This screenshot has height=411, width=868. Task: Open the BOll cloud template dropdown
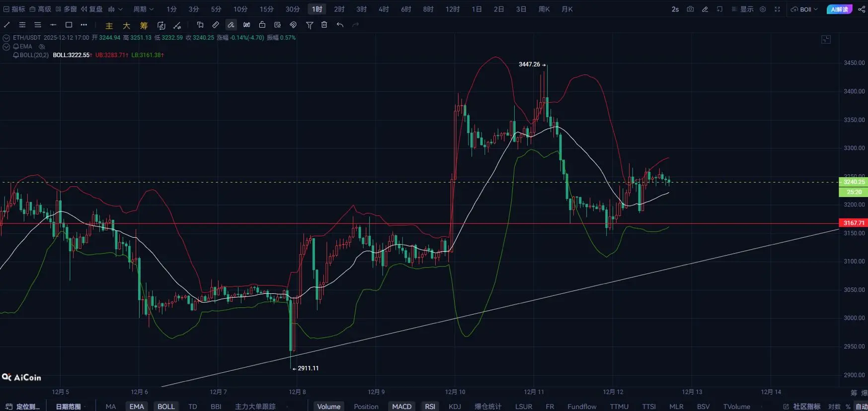[x=804, y=9]
